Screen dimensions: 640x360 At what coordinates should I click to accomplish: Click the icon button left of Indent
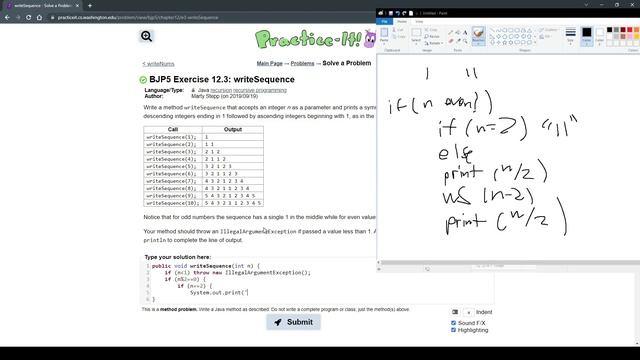click(455, 312)
